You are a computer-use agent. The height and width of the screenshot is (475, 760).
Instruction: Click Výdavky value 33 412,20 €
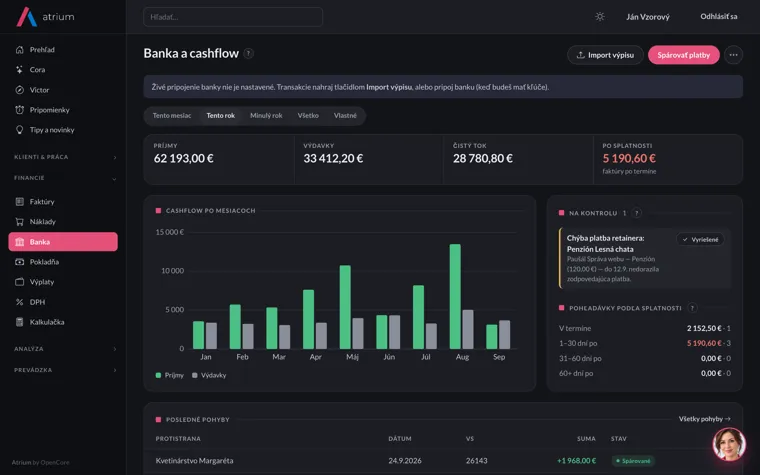333,158
